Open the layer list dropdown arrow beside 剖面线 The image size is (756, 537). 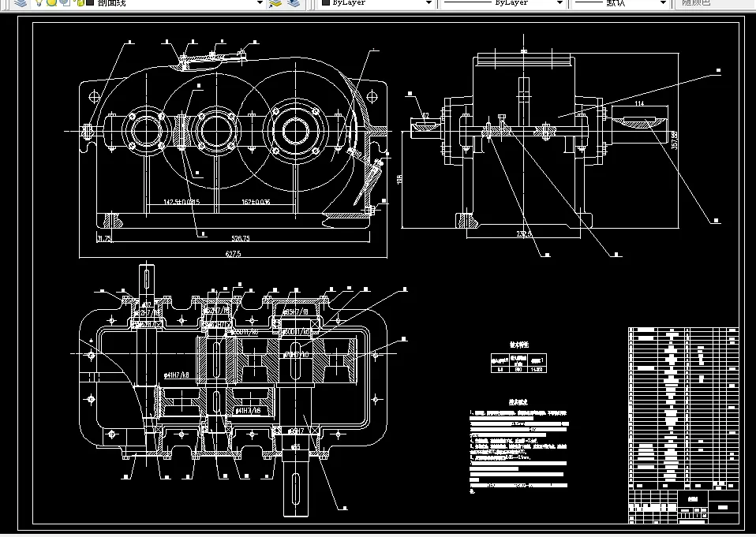[260, 3]
